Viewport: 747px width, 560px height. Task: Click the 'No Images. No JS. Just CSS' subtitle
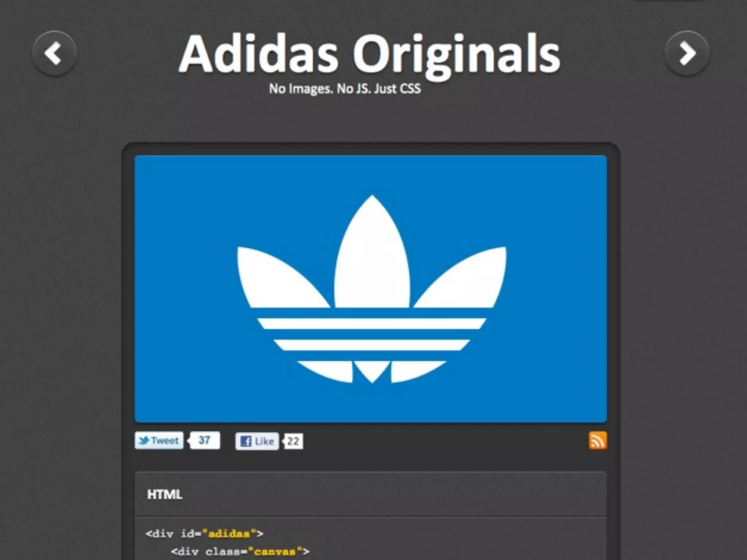[345, 89]
